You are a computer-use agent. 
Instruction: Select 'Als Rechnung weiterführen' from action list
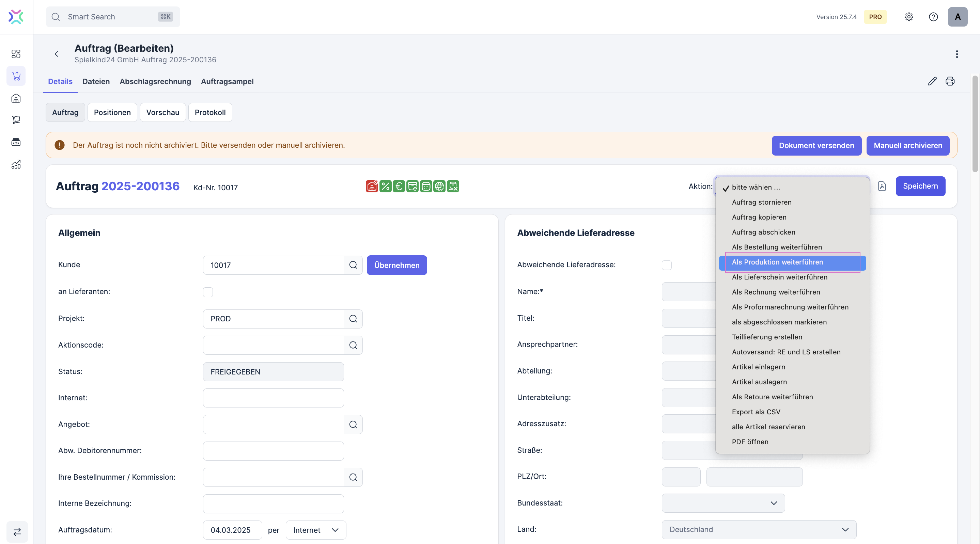[776, 292]
